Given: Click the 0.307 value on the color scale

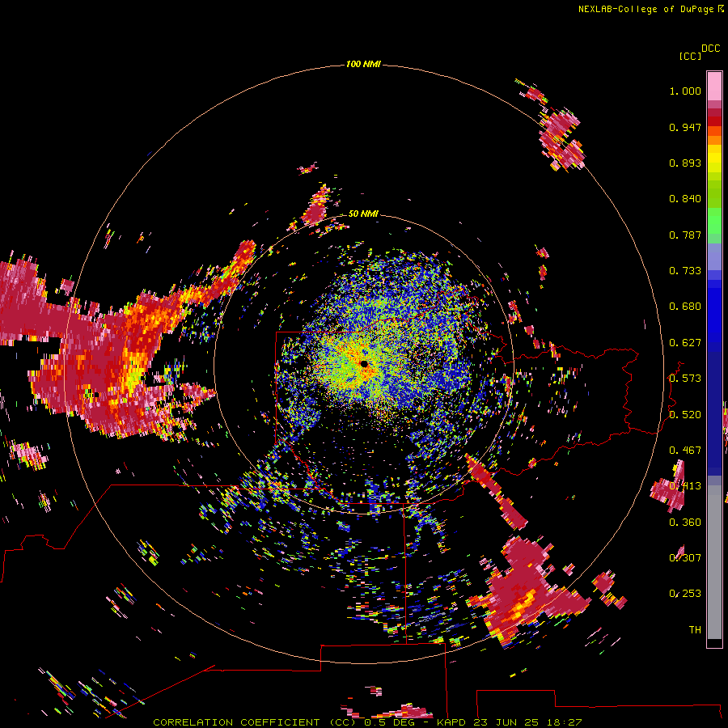Looking at the screenshot, I should [x=685, y=558].
